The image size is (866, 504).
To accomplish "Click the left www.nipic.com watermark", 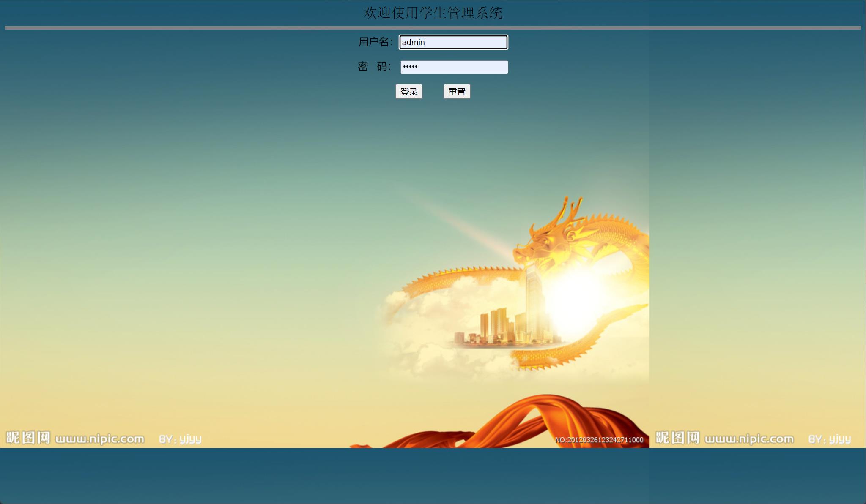I will pyautogui.click(x=100, y=439).
